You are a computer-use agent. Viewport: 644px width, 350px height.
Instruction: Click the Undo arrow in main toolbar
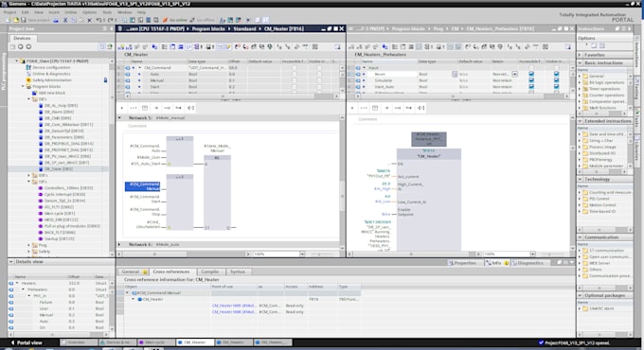pyautogui.click(x=98, y=20)
